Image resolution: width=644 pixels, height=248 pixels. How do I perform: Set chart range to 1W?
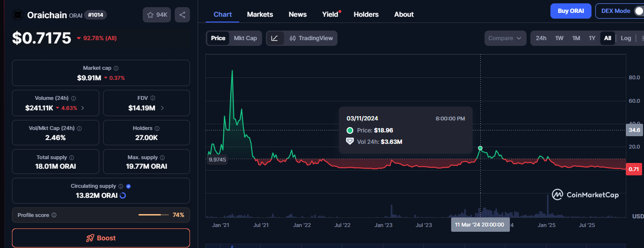[x=560, y=38]
